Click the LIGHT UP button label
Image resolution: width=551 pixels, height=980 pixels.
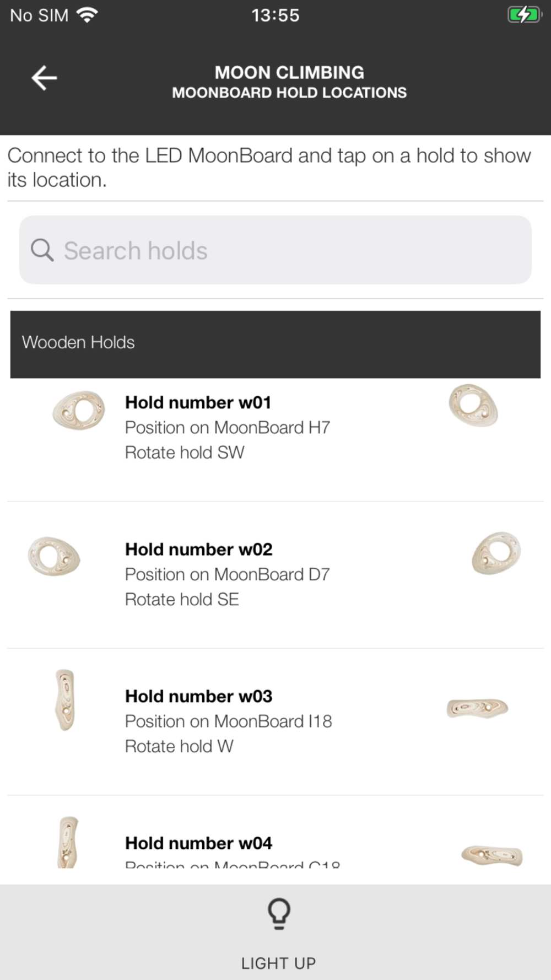pos(278,963)
